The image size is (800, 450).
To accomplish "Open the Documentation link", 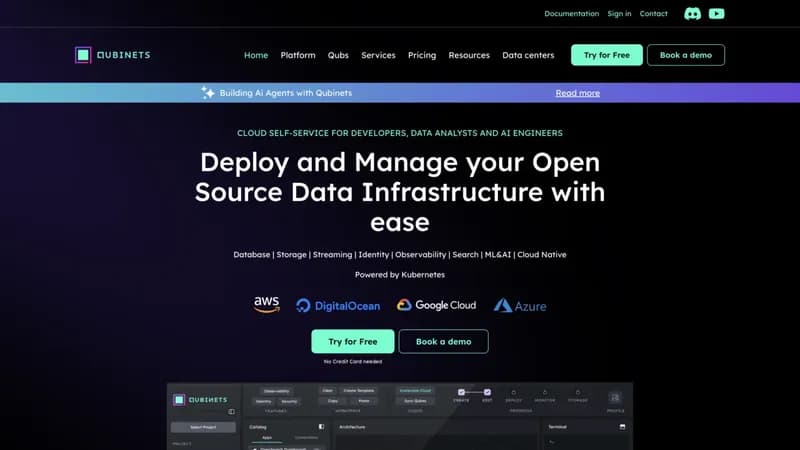I will pos(571,14).
